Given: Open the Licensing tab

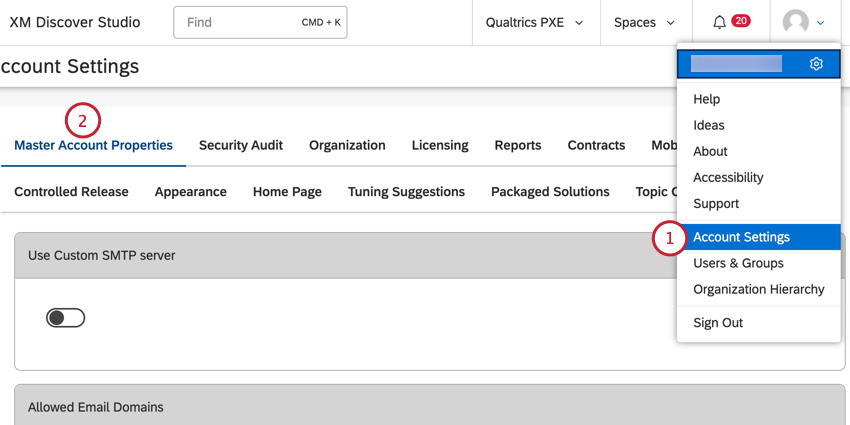Looking at the screenshot, I should pyautogui.click(x=440, y=145).
